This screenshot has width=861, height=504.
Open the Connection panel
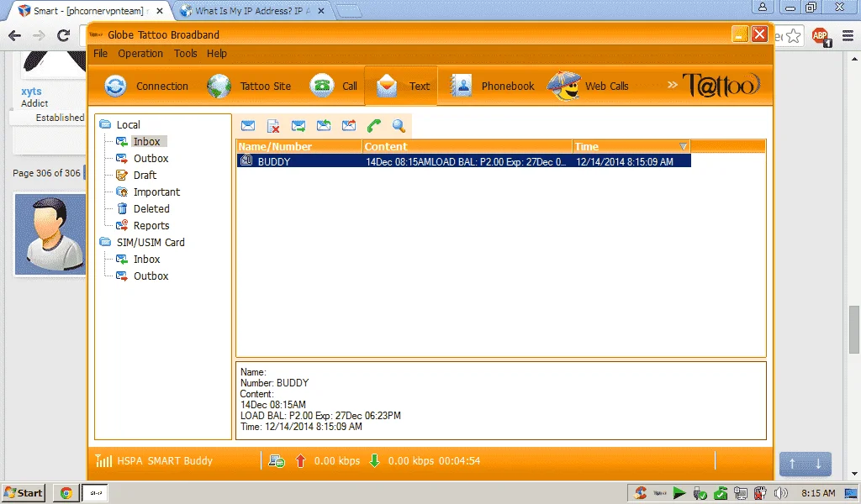pos(146,87)
